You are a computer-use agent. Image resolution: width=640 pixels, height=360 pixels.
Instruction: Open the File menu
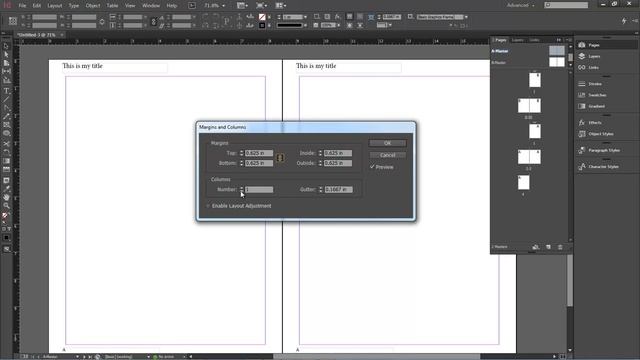point(22,6)
